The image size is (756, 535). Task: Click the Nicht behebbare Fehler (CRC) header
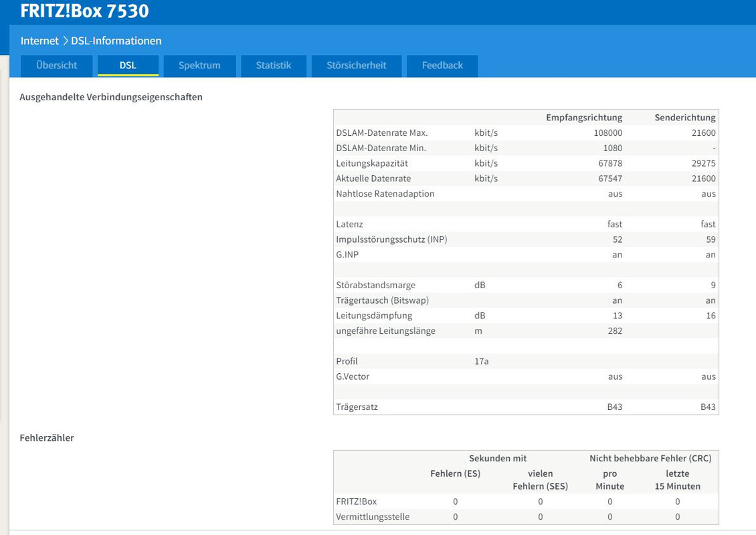(650, 458)
